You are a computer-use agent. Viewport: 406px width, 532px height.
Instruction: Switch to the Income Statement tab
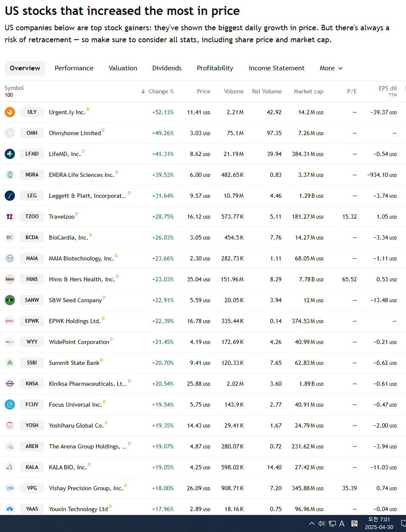(x=276, y=68)
